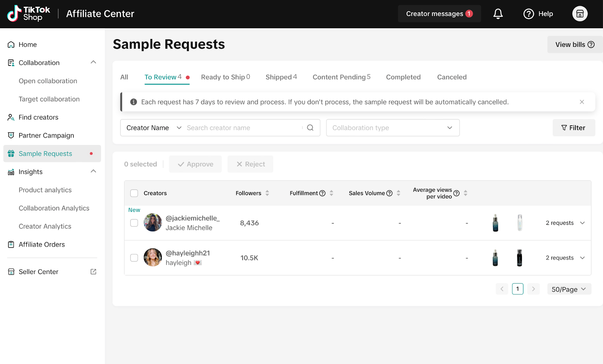The width and height of the screenshot is (603, 364).
Task: Switch to the Completed tab
Action: 403,77
